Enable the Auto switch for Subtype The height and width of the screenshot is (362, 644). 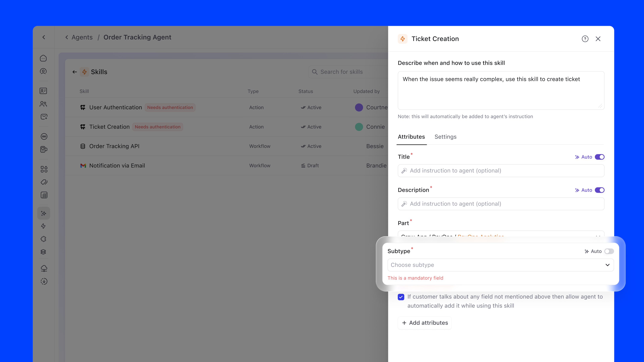coord(609,251)
